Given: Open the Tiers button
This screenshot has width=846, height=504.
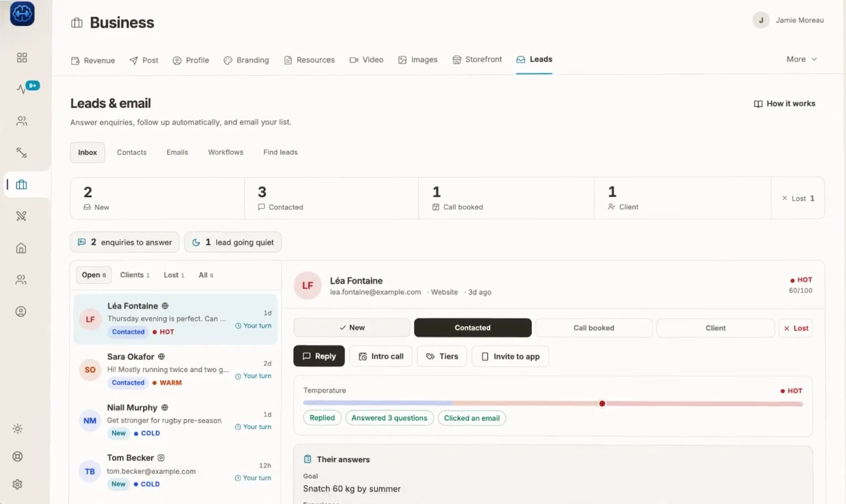Looking at the screenshot, I should (x=442, y=356).
